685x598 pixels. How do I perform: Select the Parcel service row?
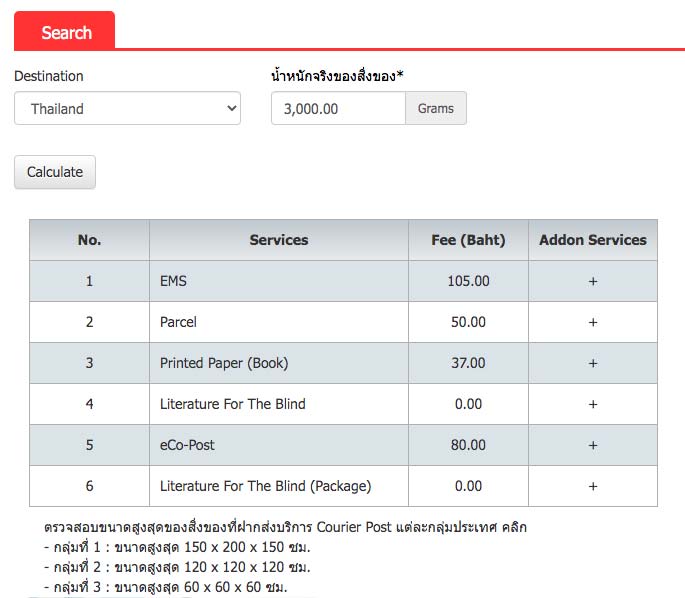coord(178,322)
